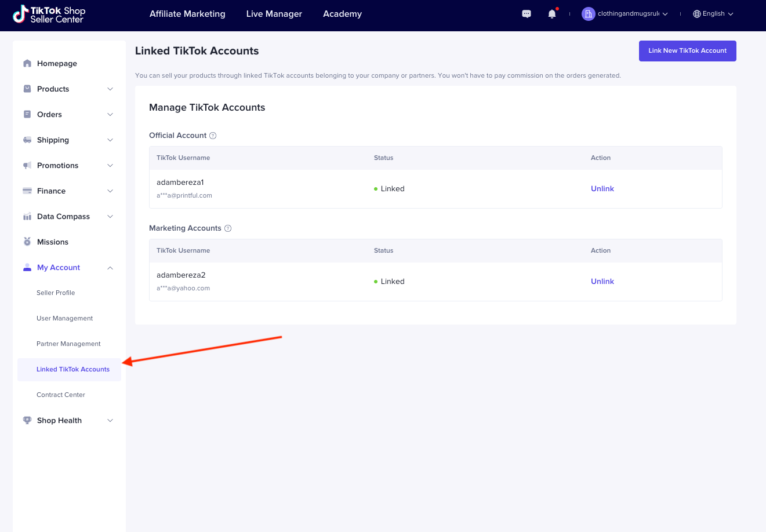Open the notifications bell
This screenshot has width=766, height=532.
pos(552,14)
